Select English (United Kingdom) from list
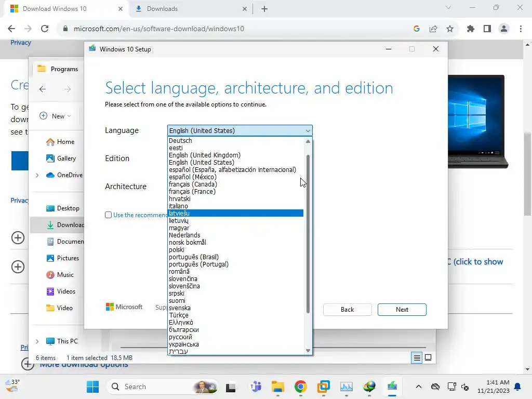 235,155
